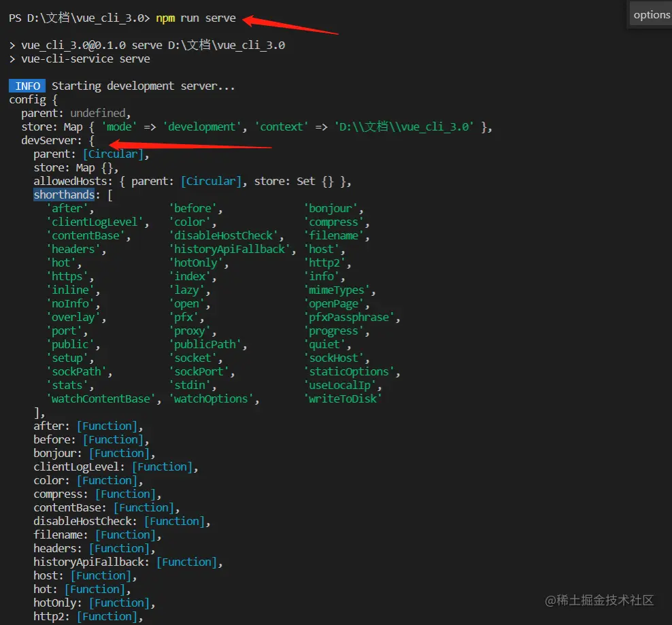Click the 'npm run serve' command text
This screenshot has height=625, width=672.
point(196,18)
